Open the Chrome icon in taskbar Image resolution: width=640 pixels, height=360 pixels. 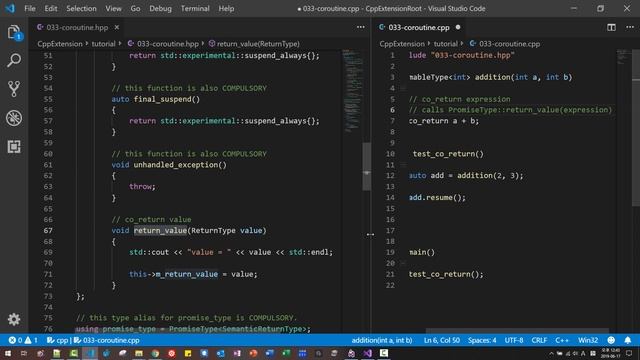coord(155,353)
